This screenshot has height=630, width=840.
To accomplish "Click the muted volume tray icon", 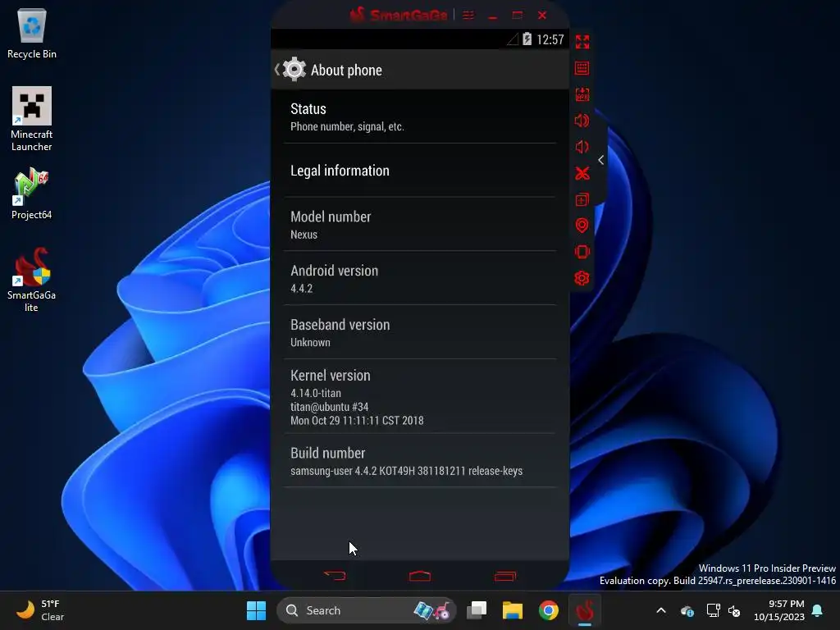I will [734, 610].
